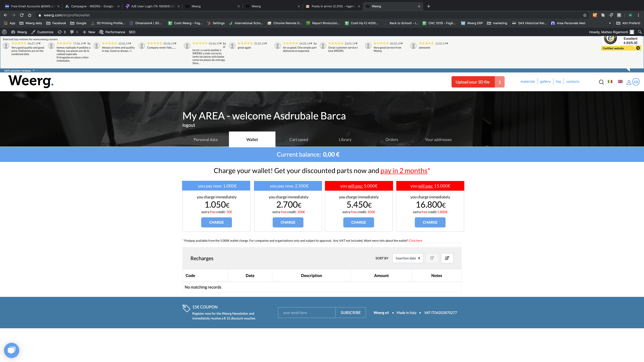This screenshot has width=644, height=362.
Task: Sort recharges descending icon
Action: (x=447, y=258)
